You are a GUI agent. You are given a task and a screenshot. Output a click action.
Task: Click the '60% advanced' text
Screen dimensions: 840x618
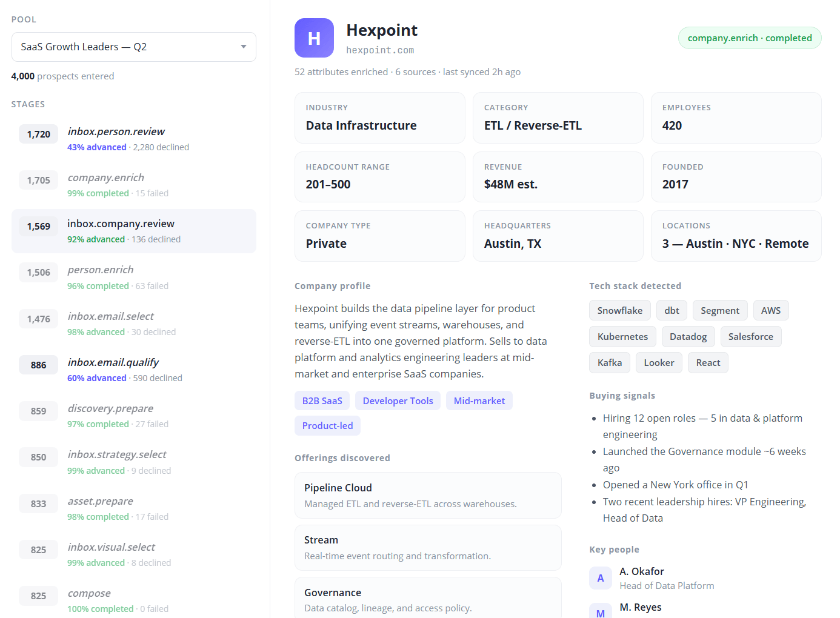(x=97, y=378)
